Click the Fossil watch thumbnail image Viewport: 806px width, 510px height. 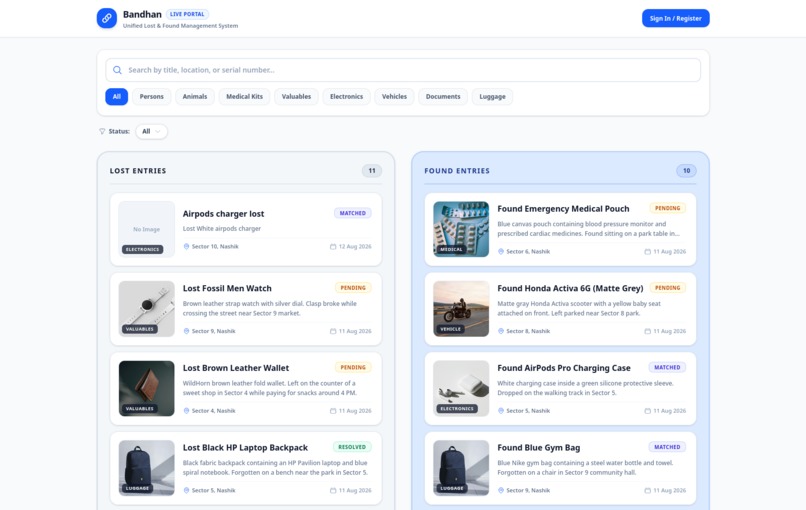click(146, 309)
